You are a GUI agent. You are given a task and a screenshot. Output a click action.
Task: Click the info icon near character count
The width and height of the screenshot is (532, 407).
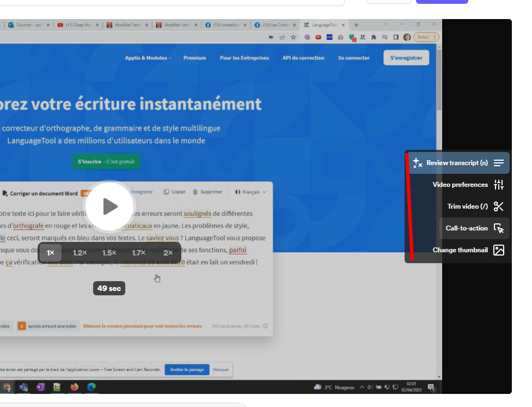point(265,326)
